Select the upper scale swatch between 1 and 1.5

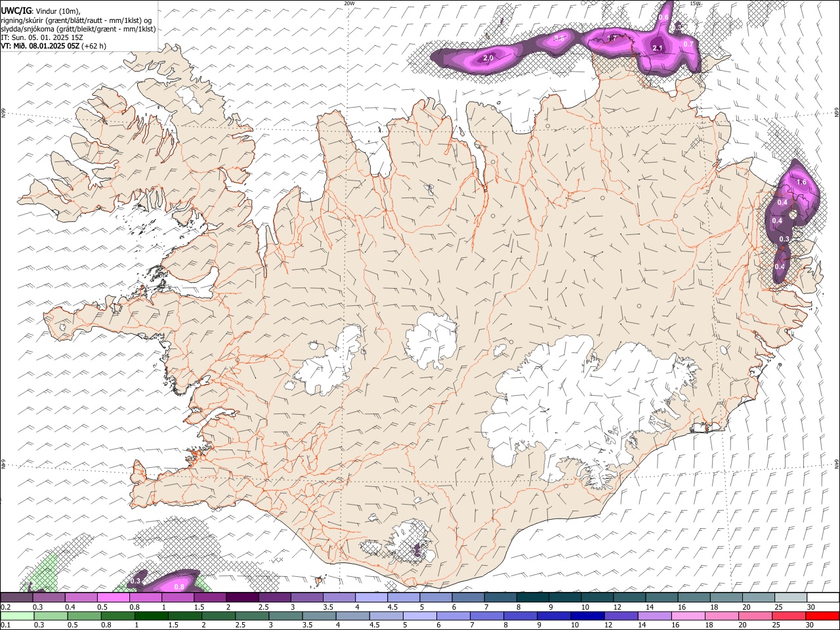178,598
